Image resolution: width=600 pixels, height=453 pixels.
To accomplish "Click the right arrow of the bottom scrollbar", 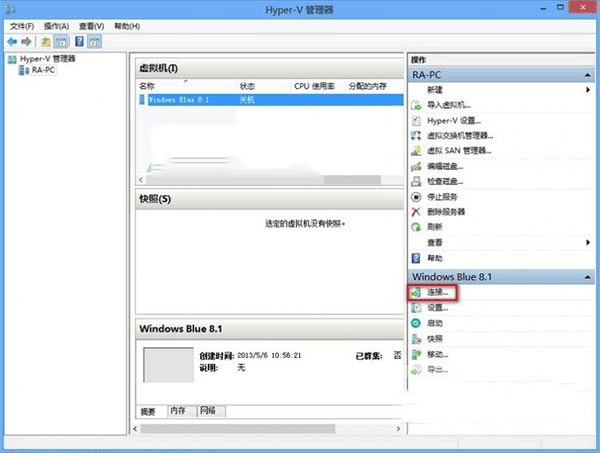I will (x=398, y=429).
